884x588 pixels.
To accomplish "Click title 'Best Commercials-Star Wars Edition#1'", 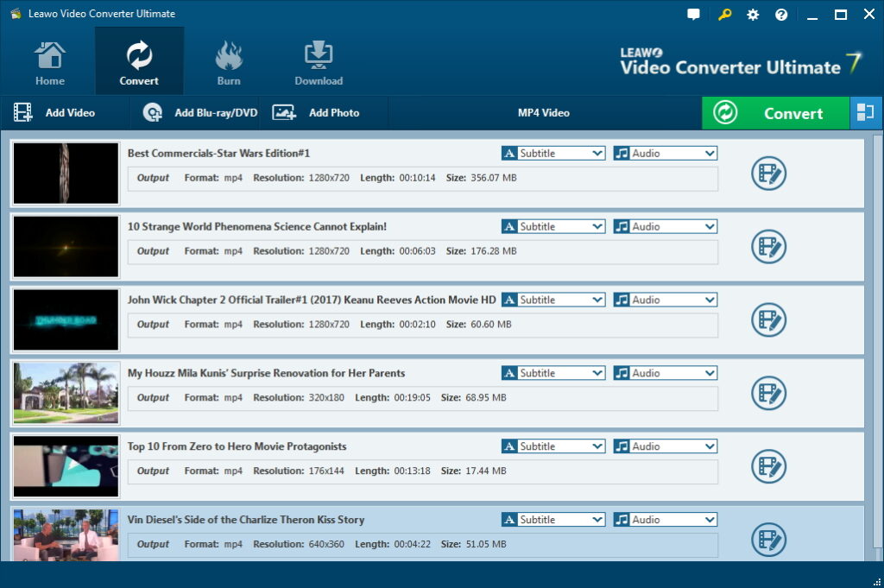I will [x=218, y=154].
